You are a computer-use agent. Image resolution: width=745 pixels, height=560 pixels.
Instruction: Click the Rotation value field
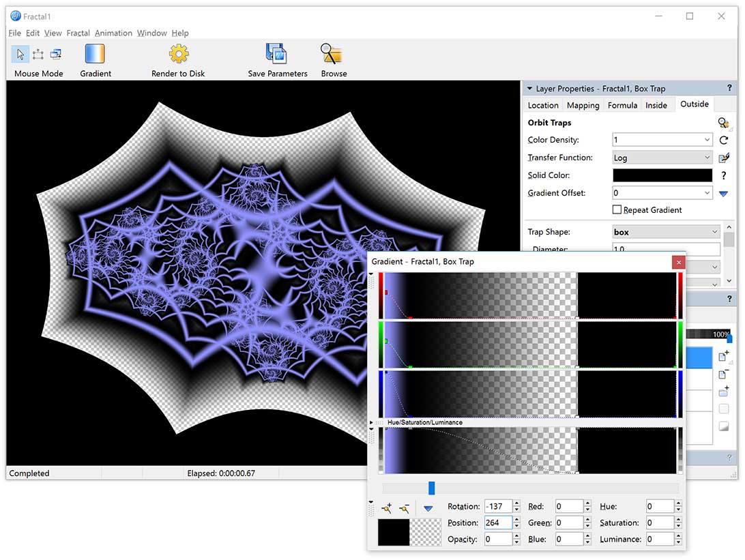point(499,506)
